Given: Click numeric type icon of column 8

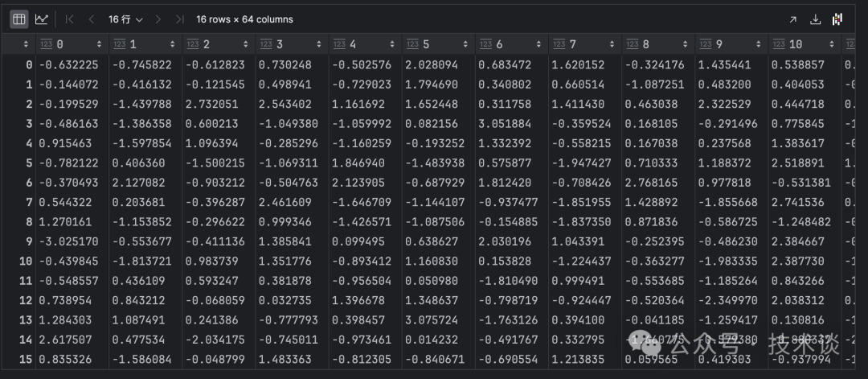Looking at the screenshot, I should click(x=633, y=44).
